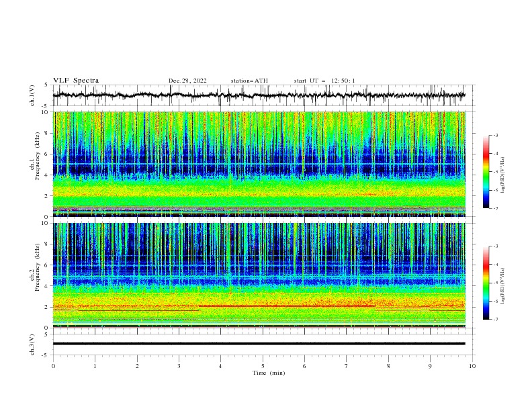Click the red 2 kHz line in ch.2
Image resolution: width=532 pixels, height=411 pixels.
coord(287,306)
